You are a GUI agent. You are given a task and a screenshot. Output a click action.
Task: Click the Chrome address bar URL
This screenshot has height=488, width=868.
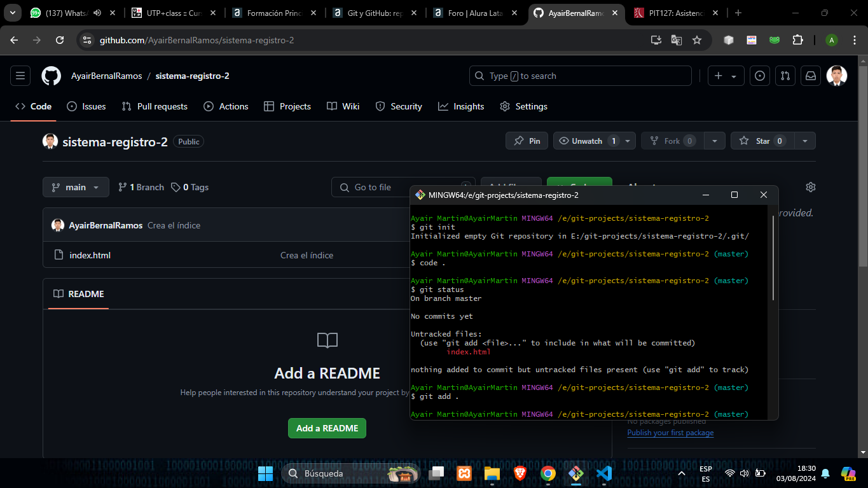pos(196,40)
